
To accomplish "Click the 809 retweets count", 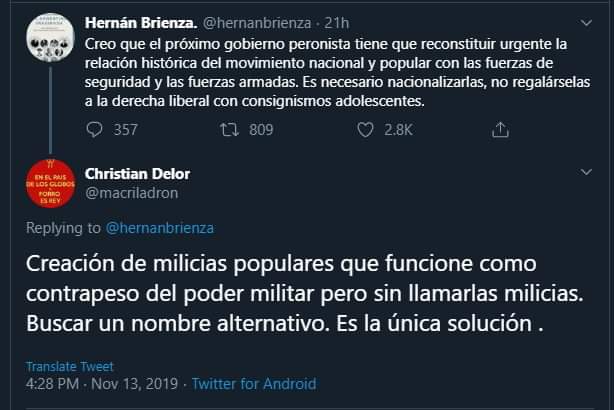I will (260, 130).
